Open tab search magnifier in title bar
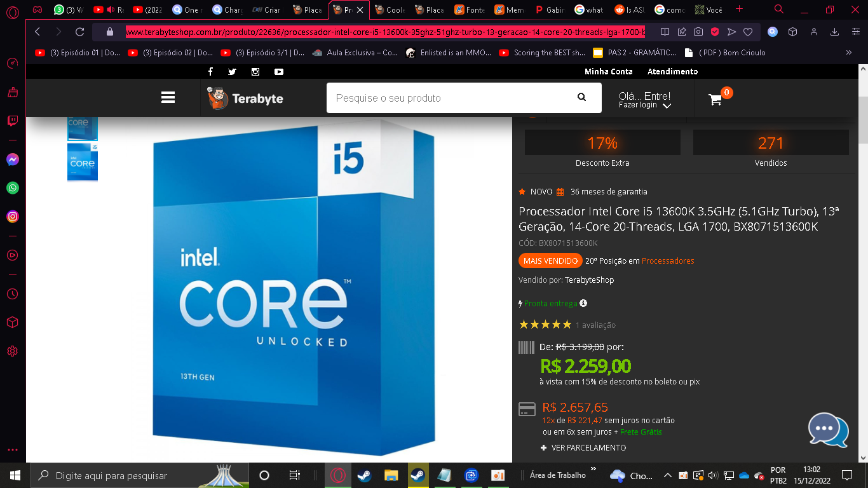The image size is (868, 488). 779,10
